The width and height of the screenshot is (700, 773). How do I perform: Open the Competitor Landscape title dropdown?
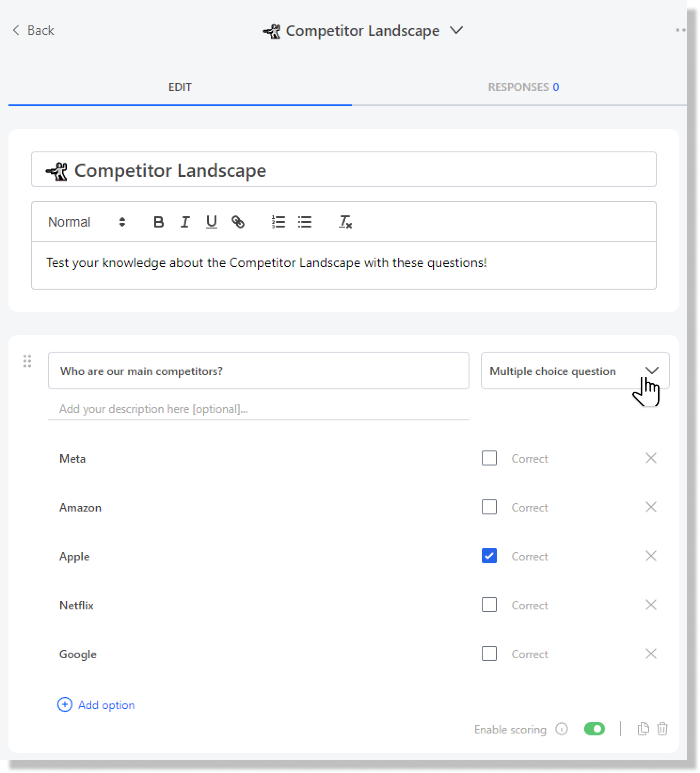click(456, 31)
